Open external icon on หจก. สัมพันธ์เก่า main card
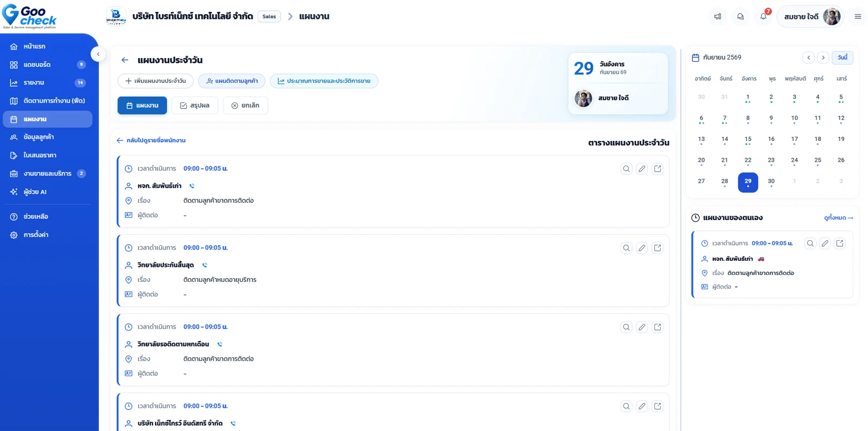868x431 pixels. coord(658,169)
